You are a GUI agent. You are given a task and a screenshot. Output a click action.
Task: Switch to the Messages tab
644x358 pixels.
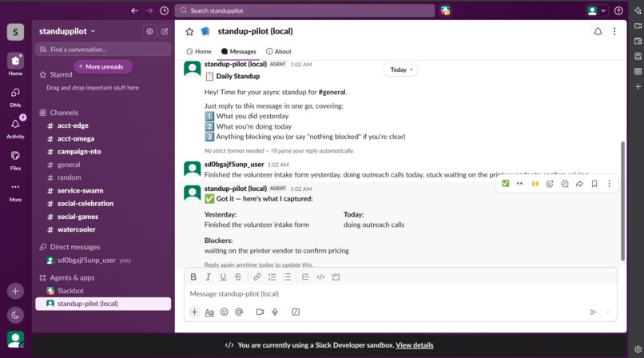[239, 51]
